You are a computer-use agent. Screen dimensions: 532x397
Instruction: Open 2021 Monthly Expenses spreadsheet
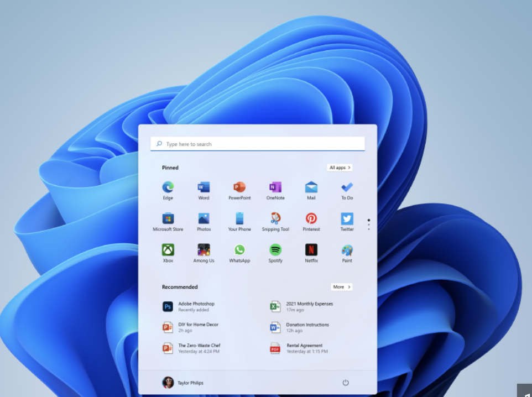301,306
